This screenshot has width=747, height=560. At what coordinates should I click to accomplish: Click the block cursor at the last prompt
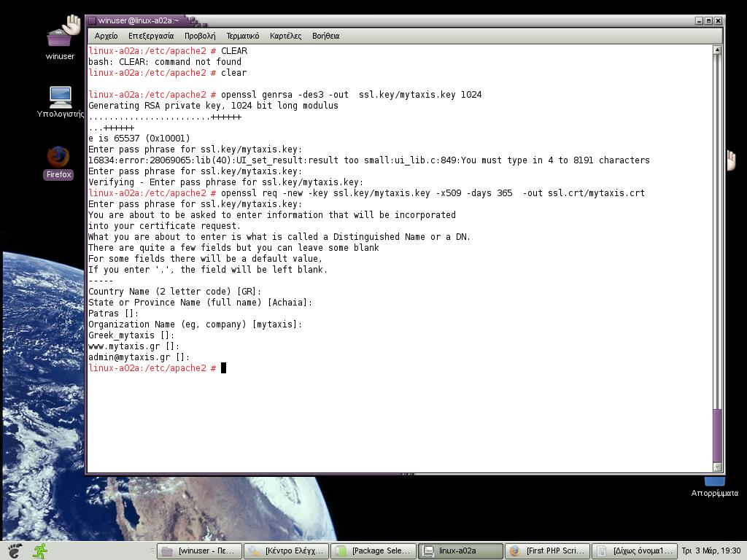[223, 368]
